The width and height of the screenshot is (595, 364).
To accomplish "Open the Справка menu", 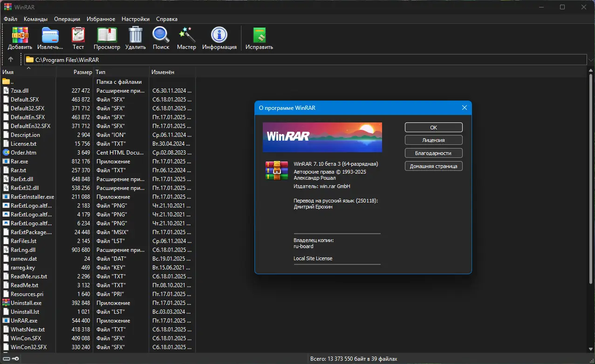I will (167, 19).
